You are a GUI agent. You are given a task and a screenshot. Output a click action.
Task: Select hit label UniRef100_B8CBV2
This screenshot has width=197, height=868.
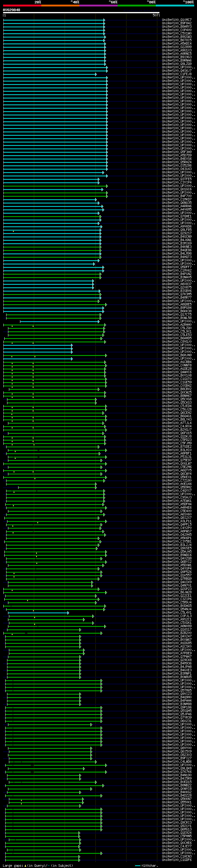point(177,389)
